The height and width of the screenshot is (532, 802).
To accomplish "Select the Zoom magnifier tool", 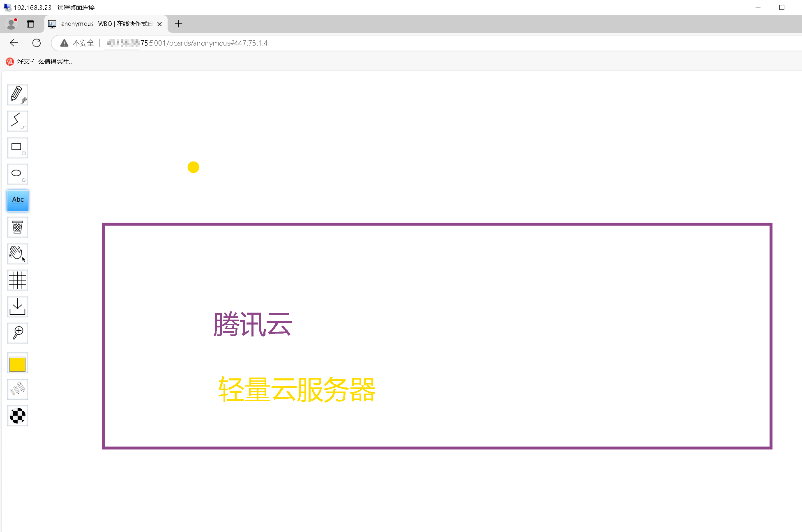I will [x=17, y=333].
